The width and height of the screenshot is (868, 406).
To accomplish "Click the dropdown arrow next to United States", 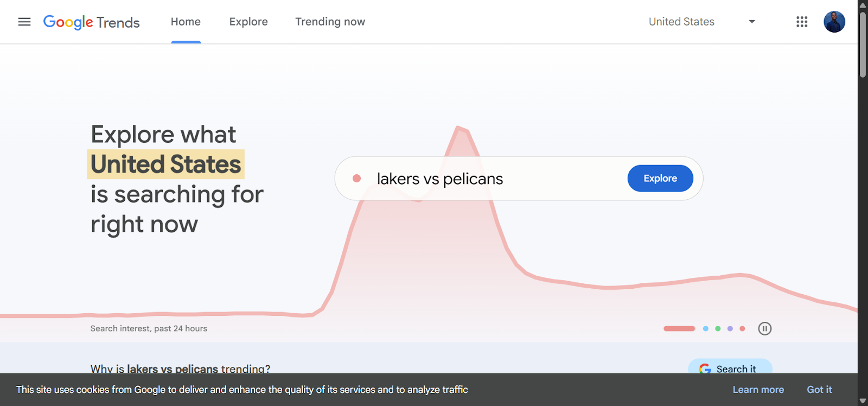I will coord(752,21).
